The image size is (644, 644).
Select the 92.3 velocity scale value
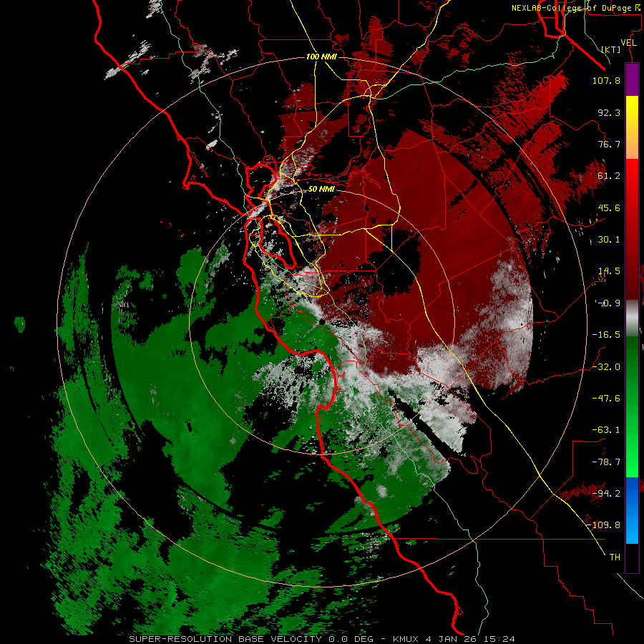609,112
